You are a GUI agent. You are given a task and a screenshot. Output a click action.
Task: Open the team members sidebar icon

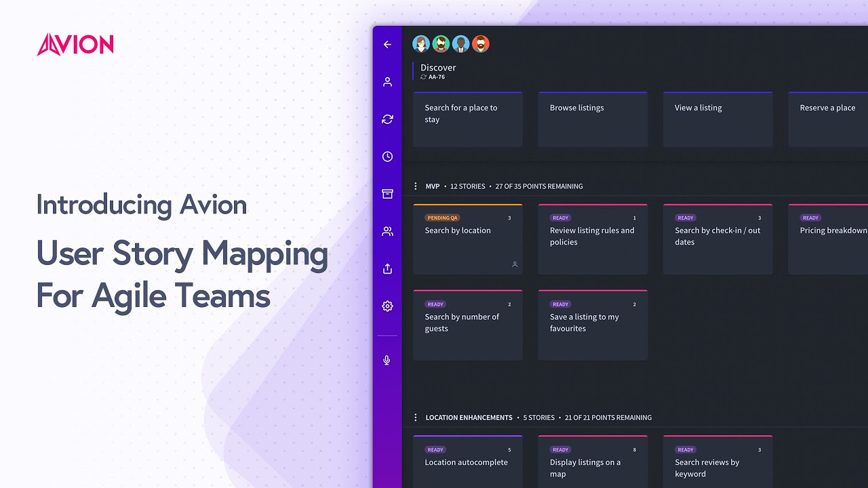click(x=387, y=231)
